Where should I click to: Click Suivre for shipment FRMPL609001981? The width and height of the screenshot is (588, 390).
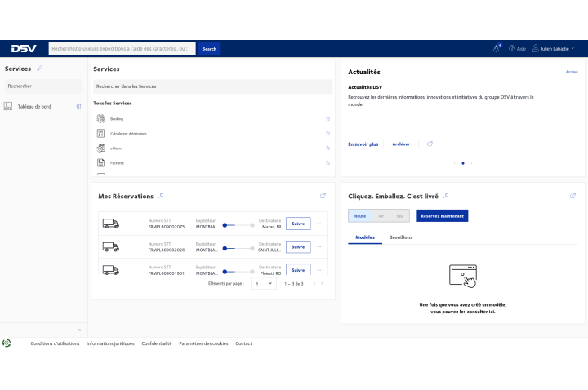point(298,270)
